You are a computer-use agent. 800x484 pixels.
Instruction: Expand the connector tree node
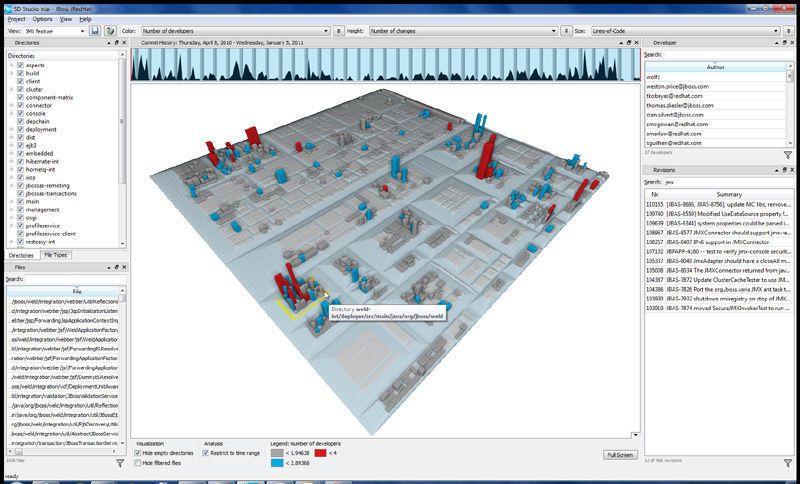(x=12, y=106)
